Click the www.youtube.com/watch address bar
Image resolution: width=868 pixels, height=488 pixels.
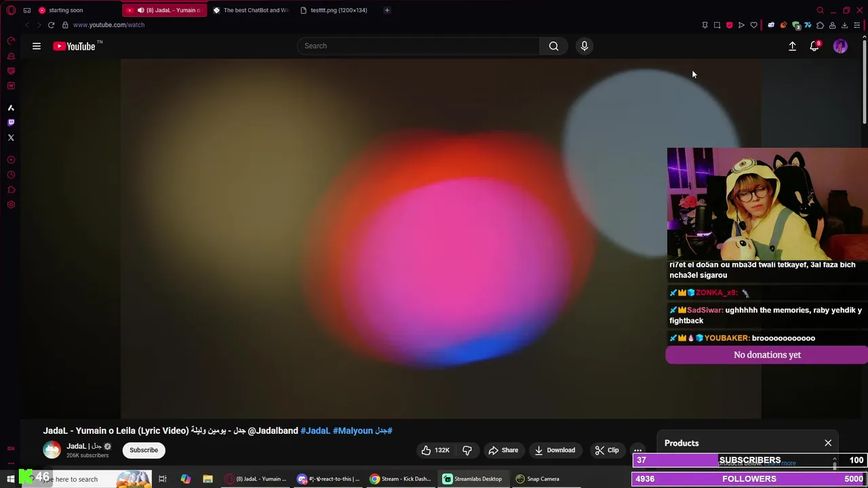click(x=108, y=25)
